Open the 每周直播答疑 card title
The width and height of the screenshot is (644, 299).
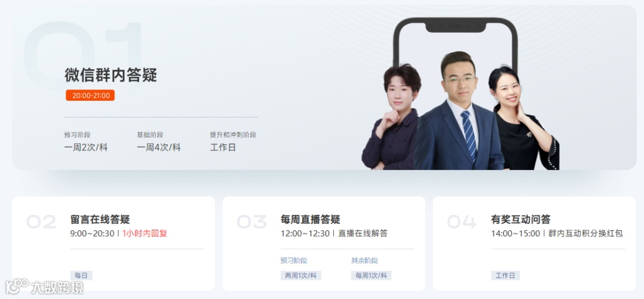click(311, 220)
